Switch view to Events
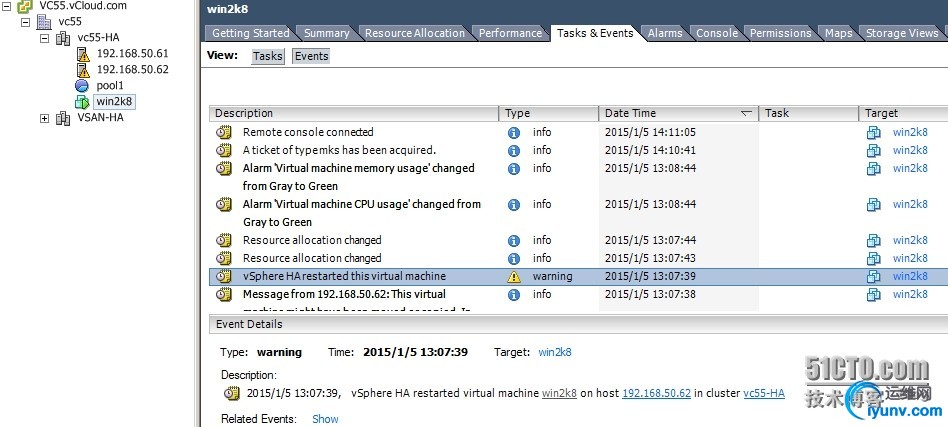 click(x=311, y=56)
